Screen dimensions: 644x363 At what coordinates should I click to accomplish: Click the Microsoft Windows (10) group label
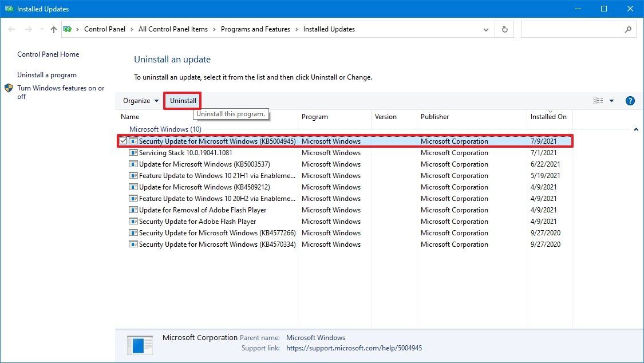tap(165, 129)
